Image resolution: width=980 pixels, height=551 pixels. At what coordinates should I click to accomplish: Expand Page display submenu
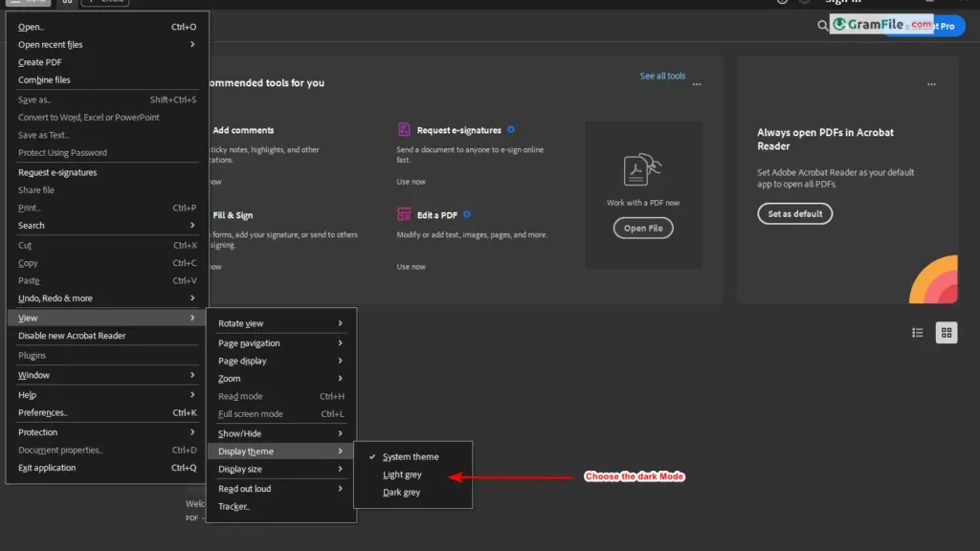pyautogui.click(x=280, y=361)
